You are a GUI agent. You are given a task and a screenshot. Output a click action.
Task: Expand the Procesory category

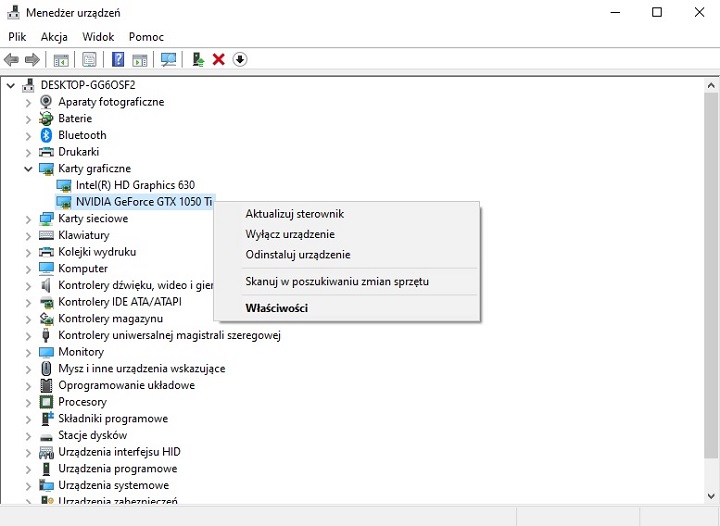[28, 402]
